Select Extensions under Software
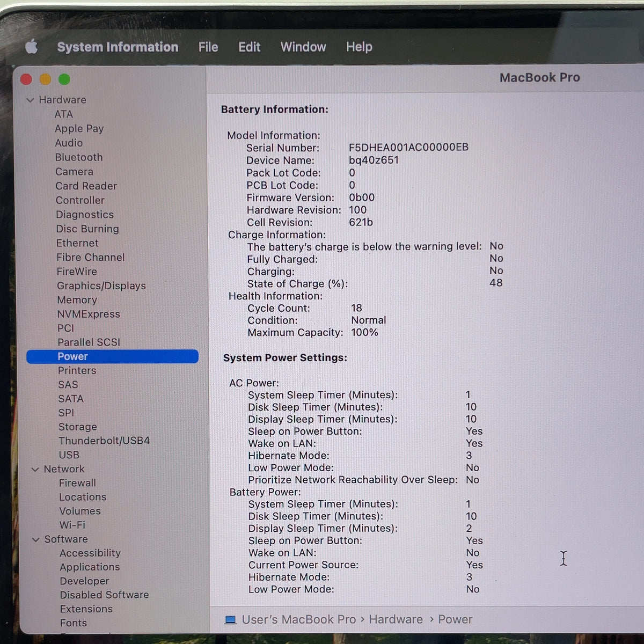 click(86, 609)
